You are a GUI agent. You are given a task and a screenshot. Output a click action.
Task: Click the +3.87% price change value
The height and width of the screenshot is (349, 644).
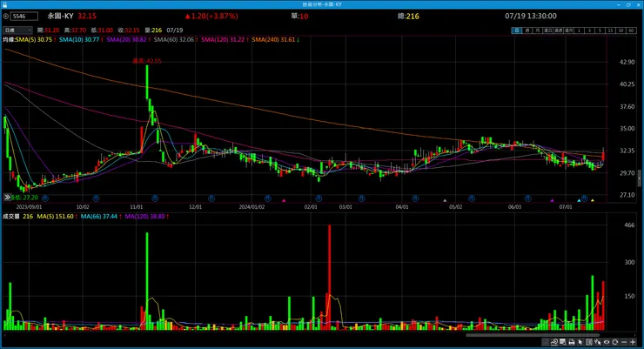[223, 16]
